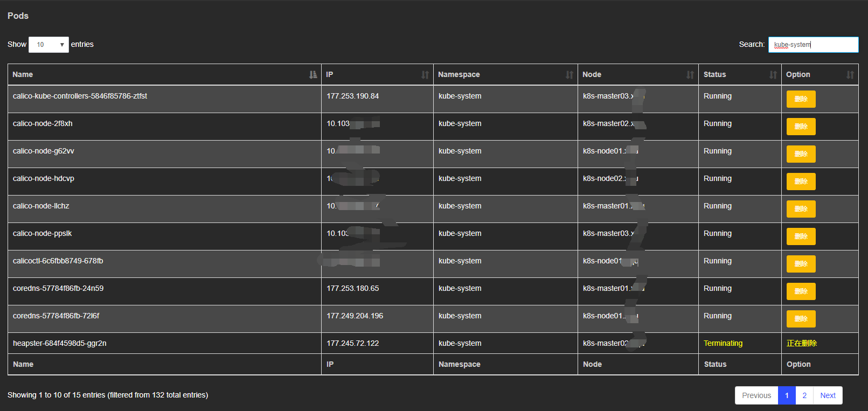
Task: Delete pod calicoctl-6c6fbb8749-678fb
Action: coord(801,264)
